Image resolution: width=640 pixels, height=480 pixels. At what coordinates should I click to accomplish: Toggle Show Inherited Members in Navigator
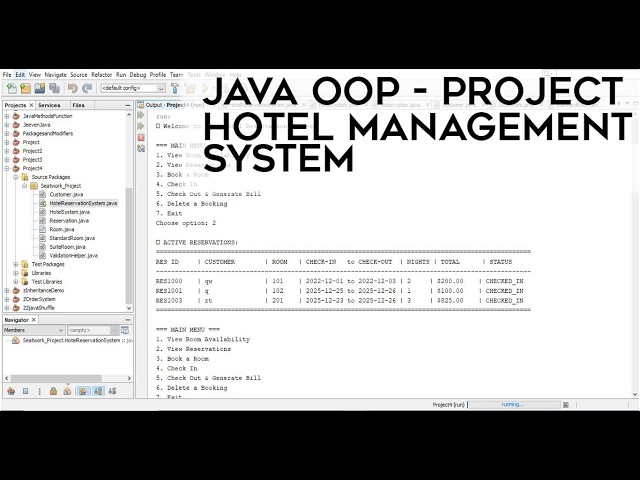[11, 391]
